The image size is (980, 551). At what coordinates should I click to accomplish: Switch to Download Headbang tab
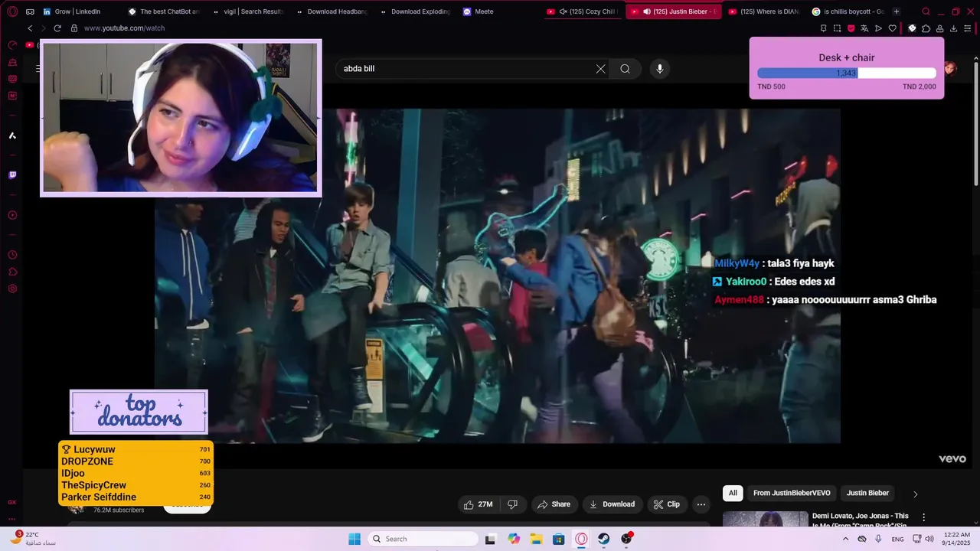point(332,11)
